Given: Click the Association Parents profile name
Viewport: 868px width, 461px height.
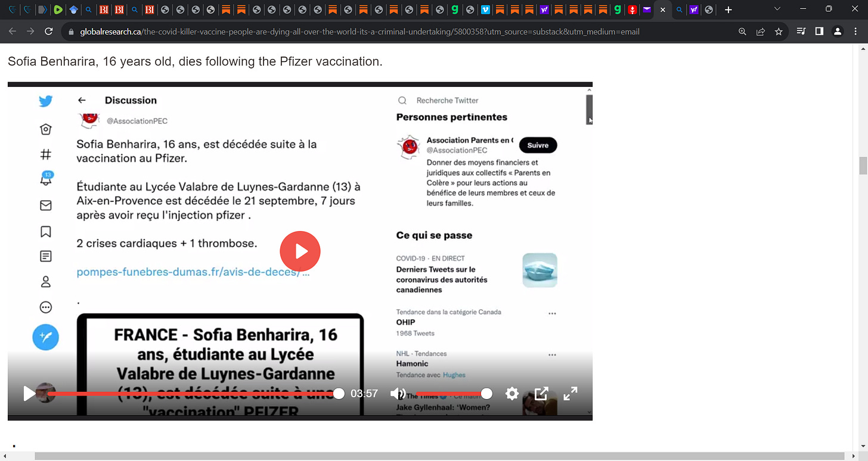Looking at the screenshot, I should (469, 141).
